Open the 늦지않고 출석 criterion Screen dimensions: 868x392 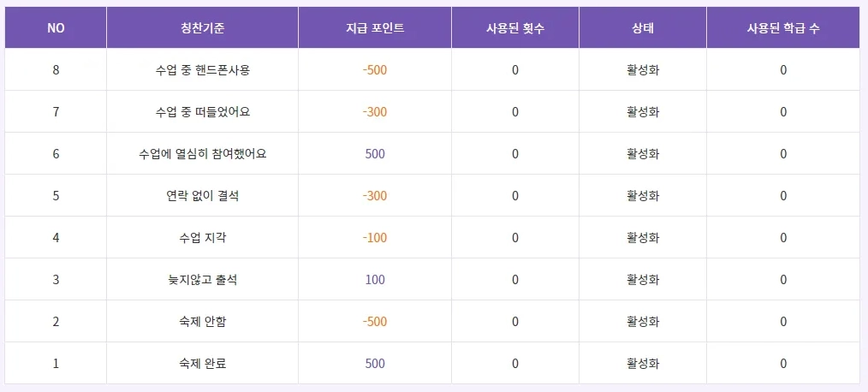point(203,280)
